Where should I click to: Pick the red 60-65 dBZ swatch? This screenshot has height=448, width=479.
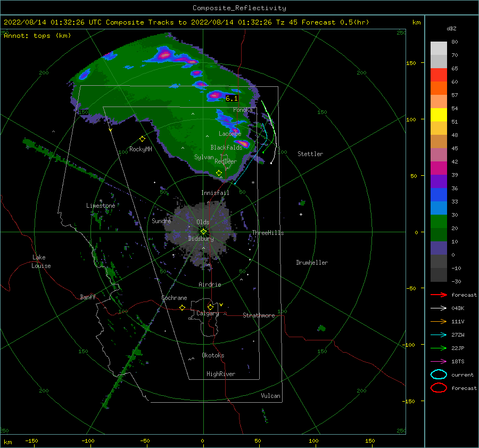click(439, 75)
